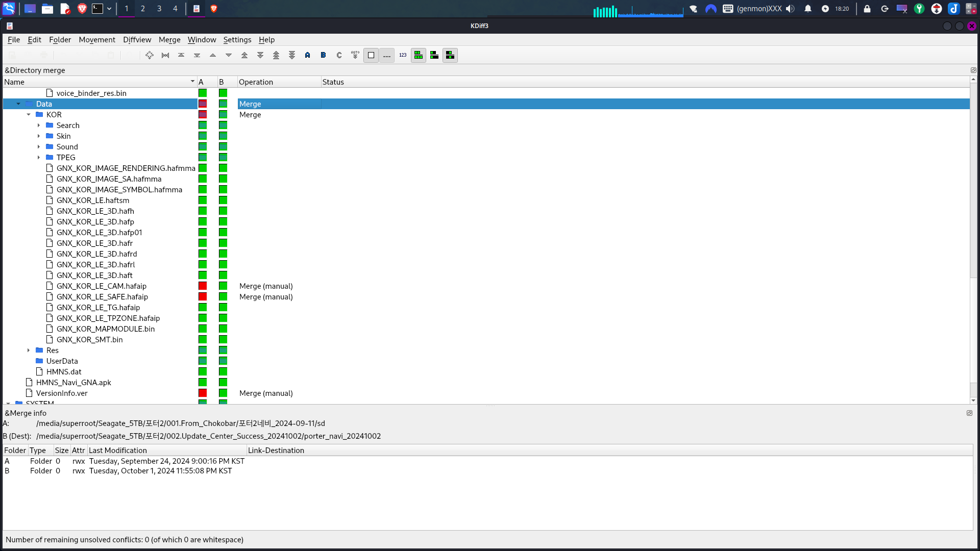Expand the Res folder
Screen dimensions: 980x551
[29, 350]
